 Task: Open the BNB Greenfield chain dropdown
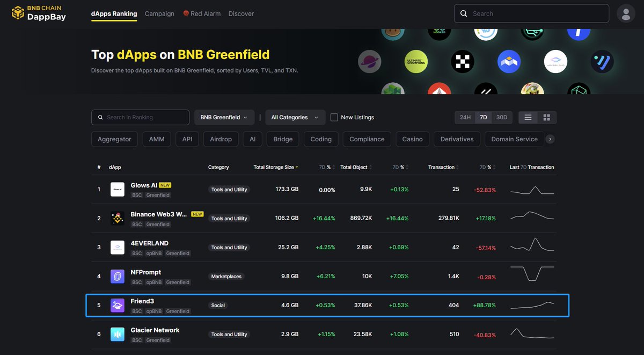pos(224,117)
